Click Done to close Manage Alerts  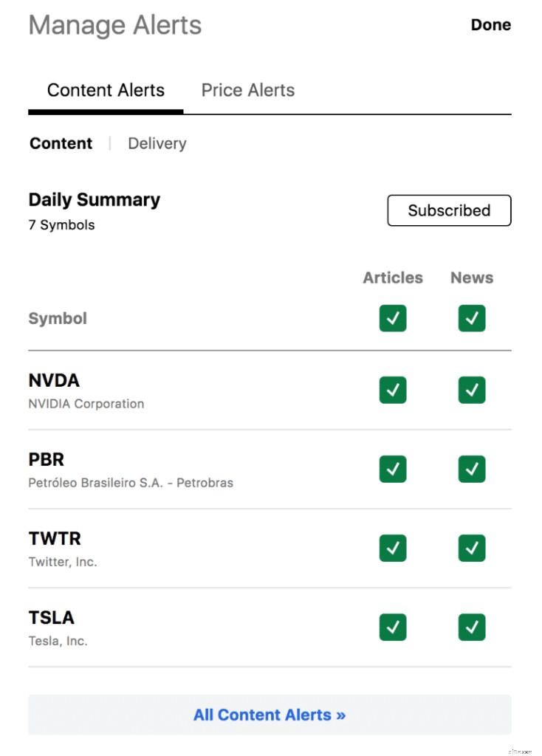[490, 24]
